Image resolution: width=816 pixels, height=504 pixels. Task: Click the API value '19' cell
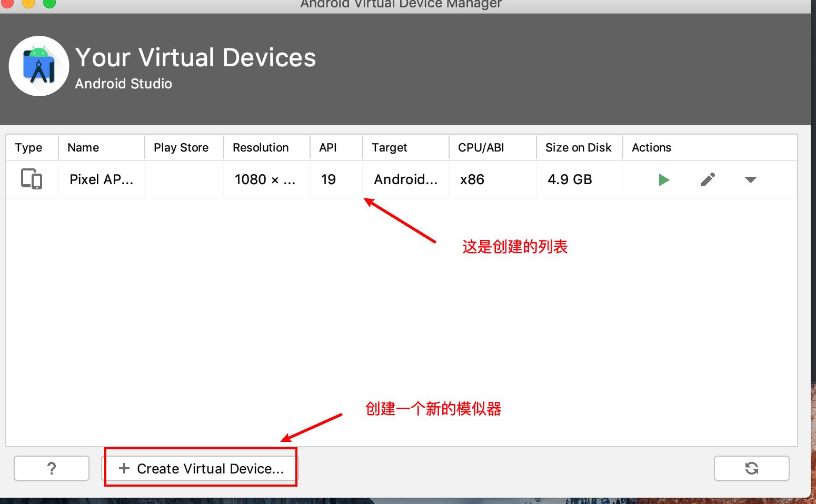pyautogui.click(x=336, y=179)
